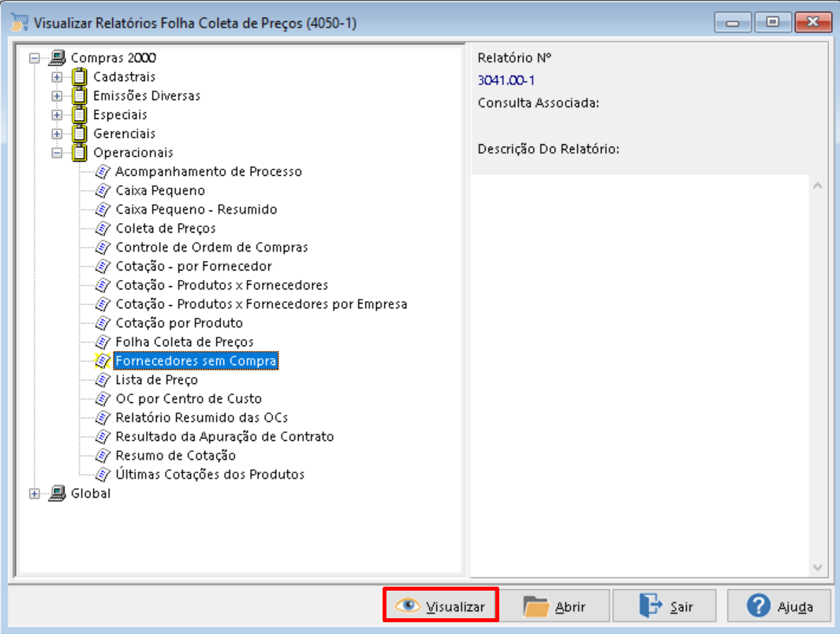
Task: Select Caixa Pequeno - Resumido report
Action: [196, 210]
